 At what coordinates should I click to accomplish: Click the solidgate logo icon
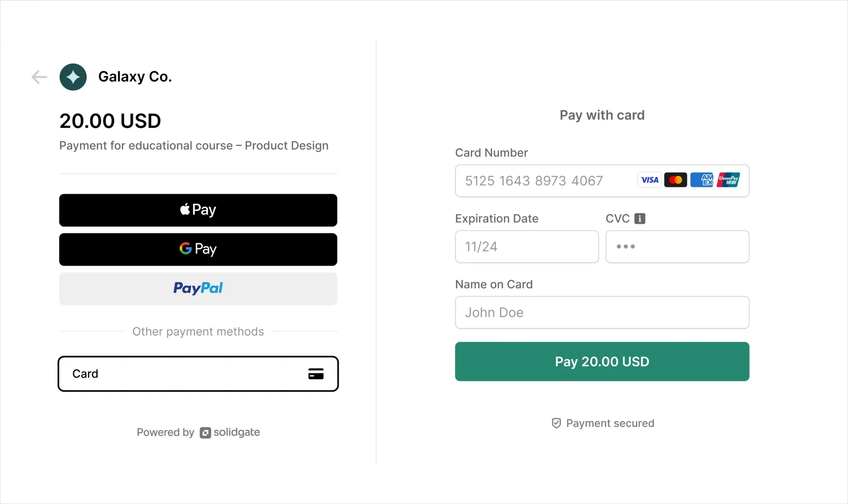205,432
